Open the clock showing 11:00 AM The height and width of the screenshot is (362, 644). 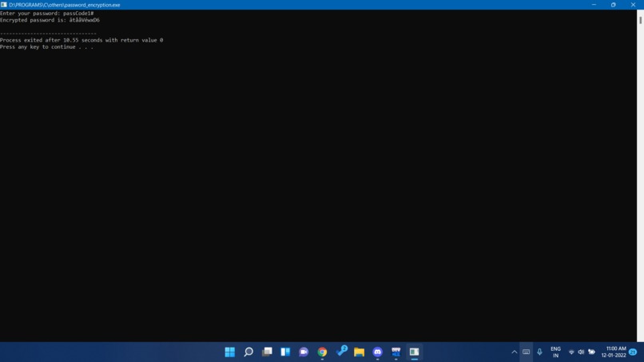pos(614,352)
